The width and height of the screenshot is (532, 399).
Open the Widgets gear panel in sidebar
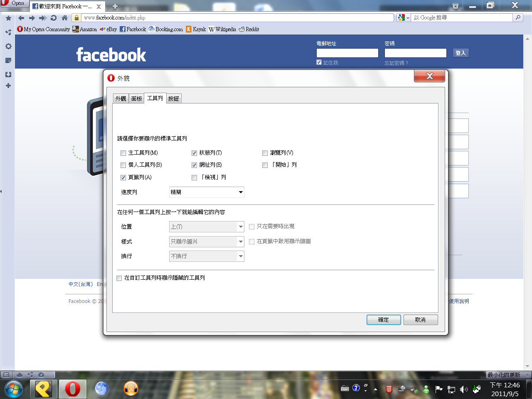pyautogui.click(x=8, y=47)
